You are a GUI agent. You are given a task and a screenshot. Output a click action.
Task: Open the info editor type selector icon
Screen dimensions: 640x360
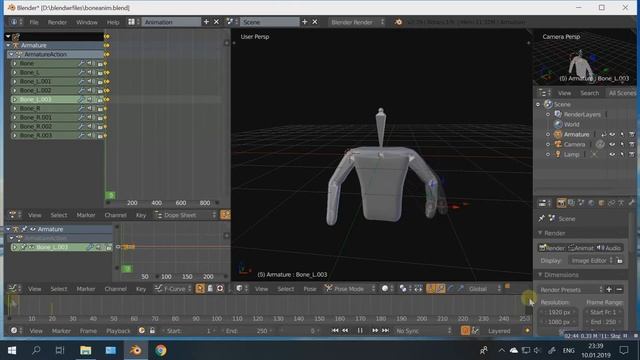(16, 22)
